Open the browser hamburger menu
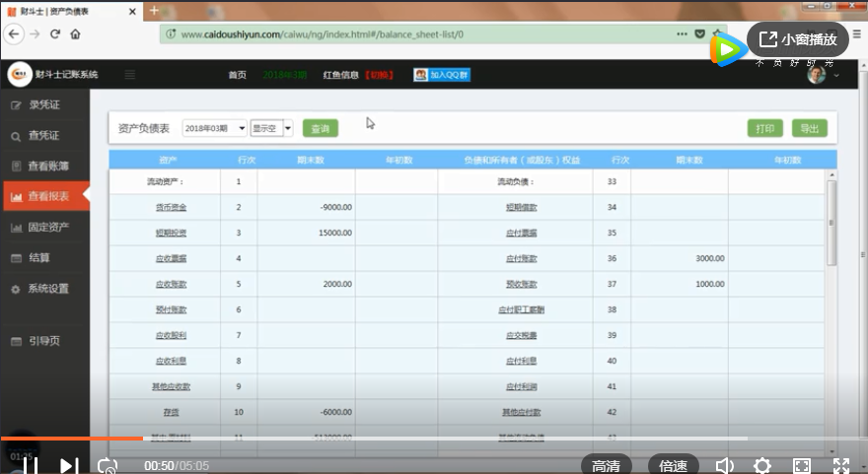The image size is (868, 474). click(857, 34)
